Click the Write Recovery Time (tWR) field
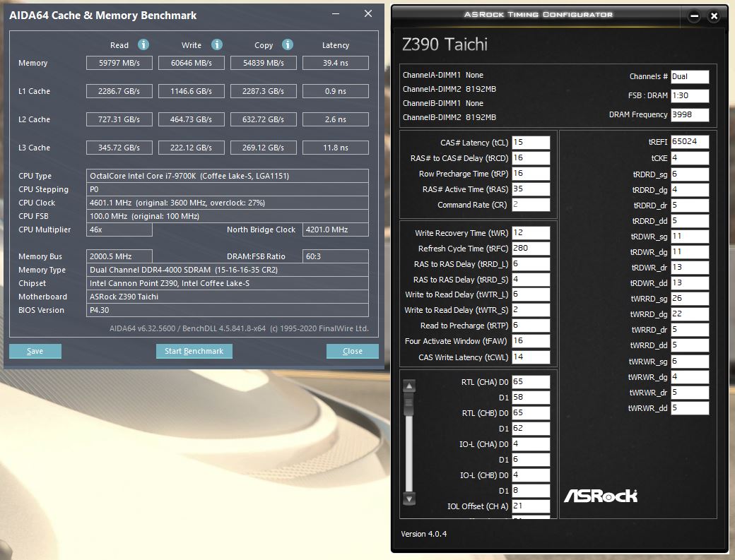Image resolution: width=735 pixels, height=560 pixels. point(531,233)
